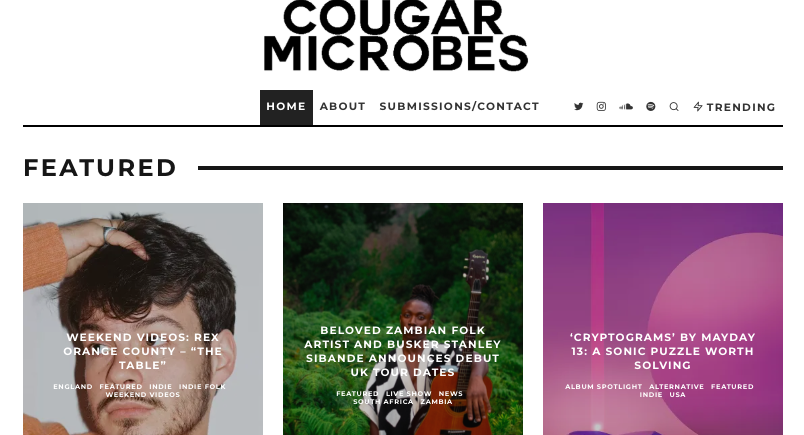The image size is (804, 435).
Task: Open the Instagram icon link
Action: pyautogui.click(x=601, y=107)
